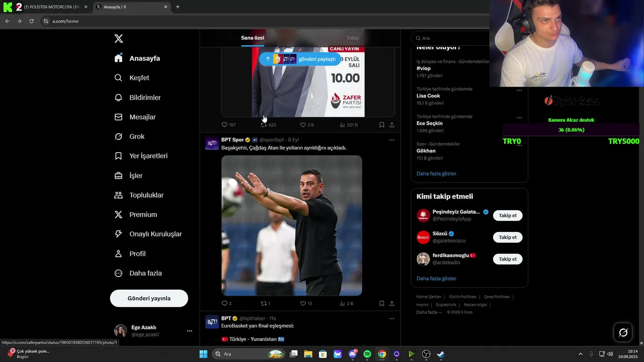This screenshot has width=644, height=362.
Task: Reload the page in browser
Action: click(x=31, y=21)
